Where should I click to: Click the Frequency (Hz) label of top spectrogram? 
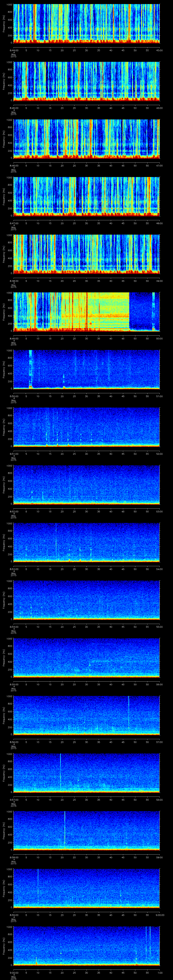click(x=4, y=24)
